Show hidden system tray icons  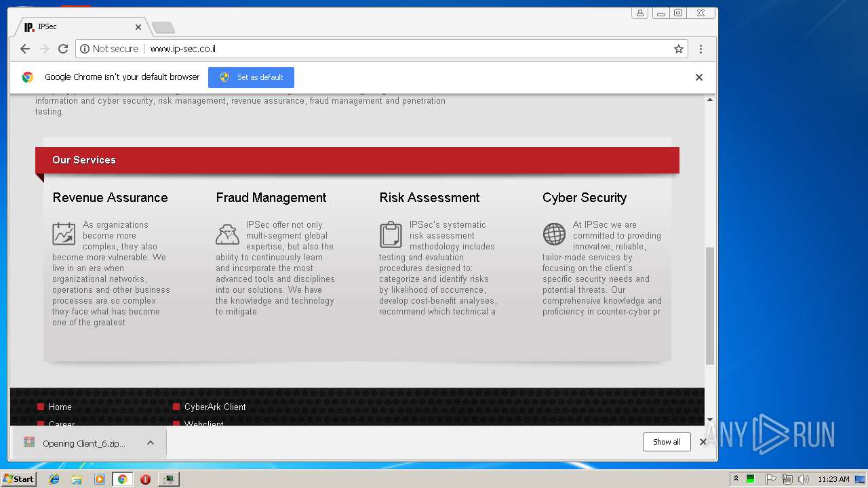[736, 479]
